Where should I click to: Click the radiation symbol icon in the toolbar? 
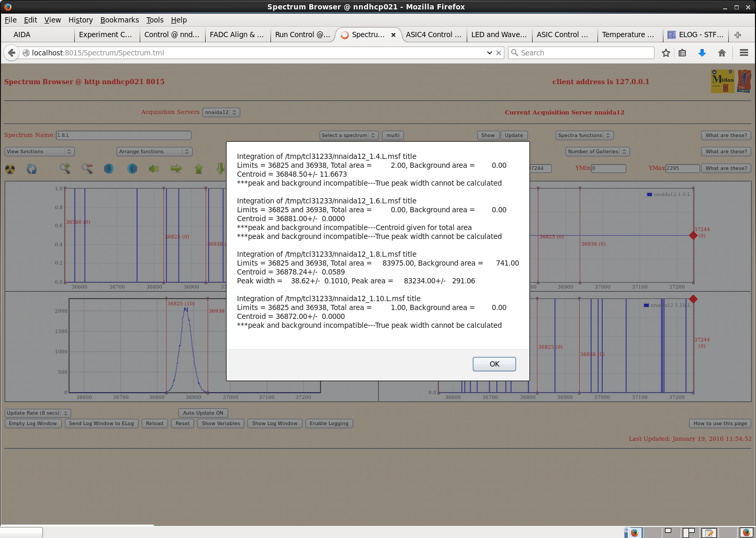[x=10, y=169]
